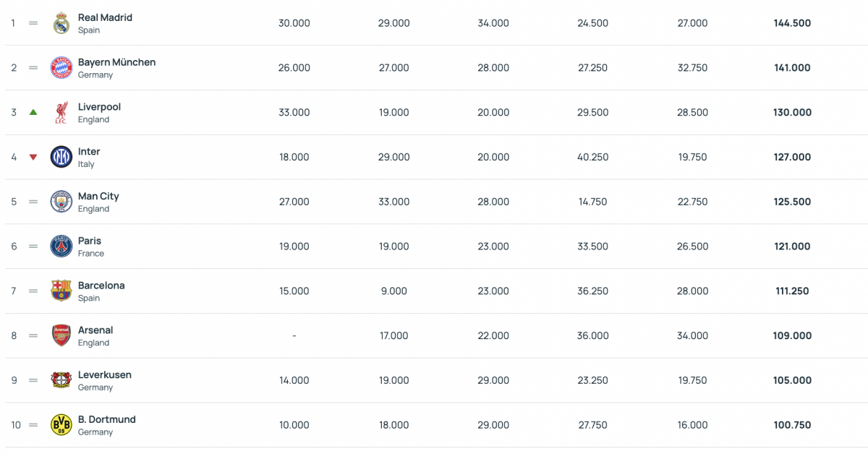Click Inter's red down-arrow rank indicator
The height and width of the screenshot is (454, 868).
pos(33,158)
